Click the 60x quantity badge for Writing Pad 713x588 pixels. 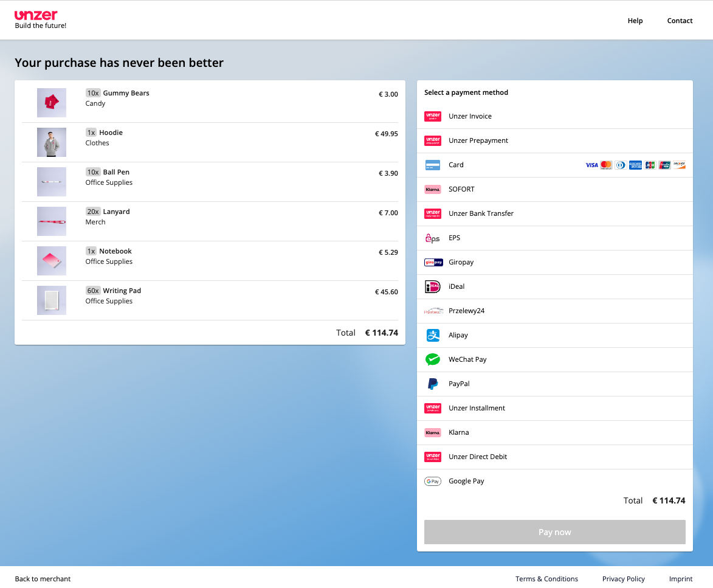click(x=93, y=291)
